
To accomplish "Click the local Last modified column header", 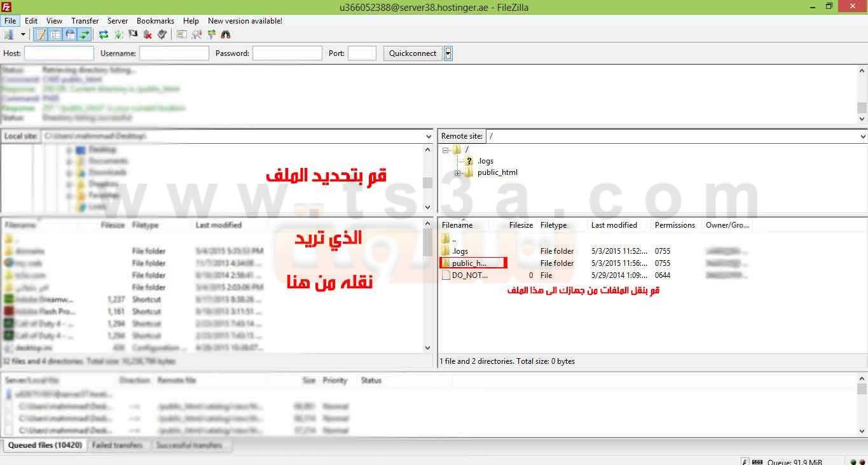I will pyautogui.click(x=219, y=225).
